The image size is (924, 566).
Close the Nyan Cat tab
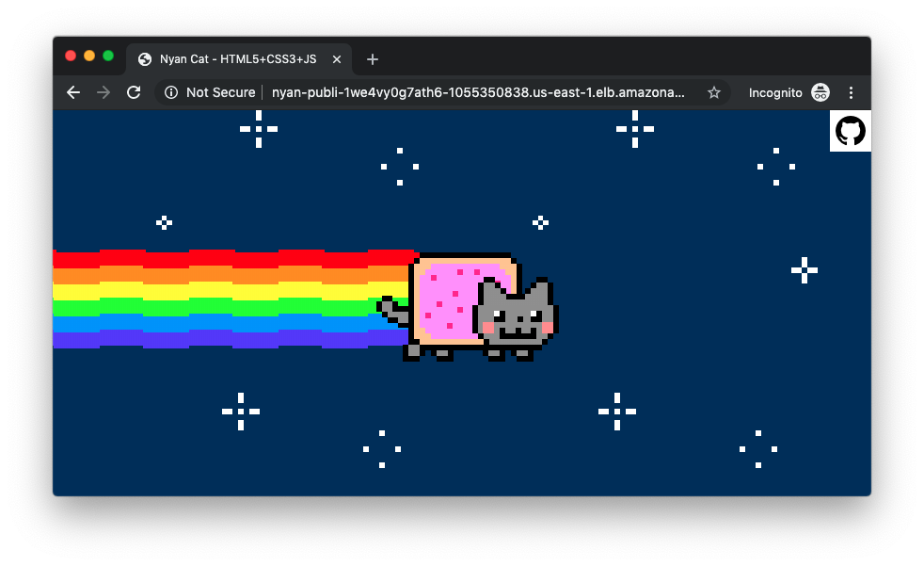point(337,59)
